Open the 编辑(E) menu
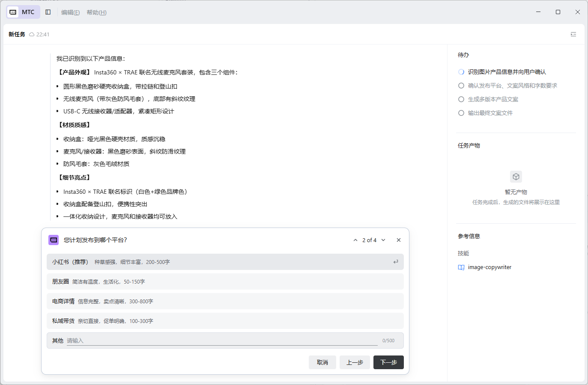The image size is (588, 385). (x=71, y=12)
